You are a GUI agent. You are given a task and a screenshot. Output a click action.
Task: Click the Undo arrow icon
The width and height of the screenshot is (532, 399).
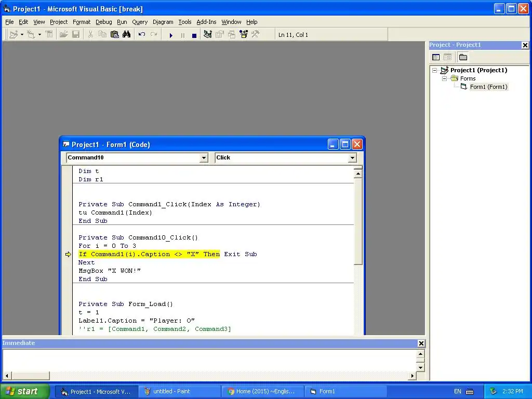tap(142, 35)
